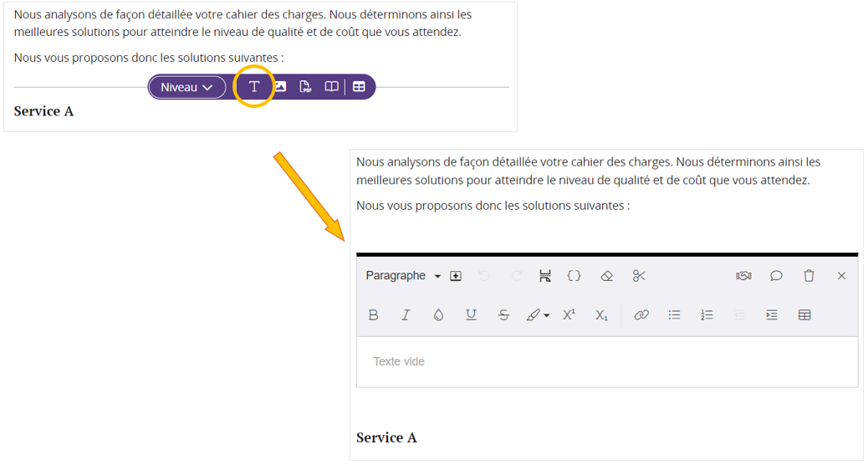Delete block with trash icon
This screenshot has height=465, width=868.
(x=809, y=276)
